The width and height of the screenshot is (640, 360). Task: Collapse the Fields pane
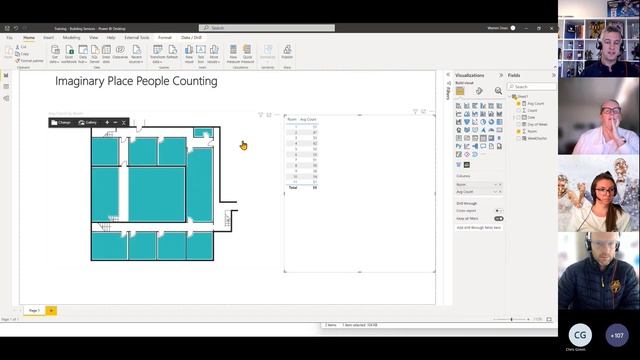tap(553, 76)
